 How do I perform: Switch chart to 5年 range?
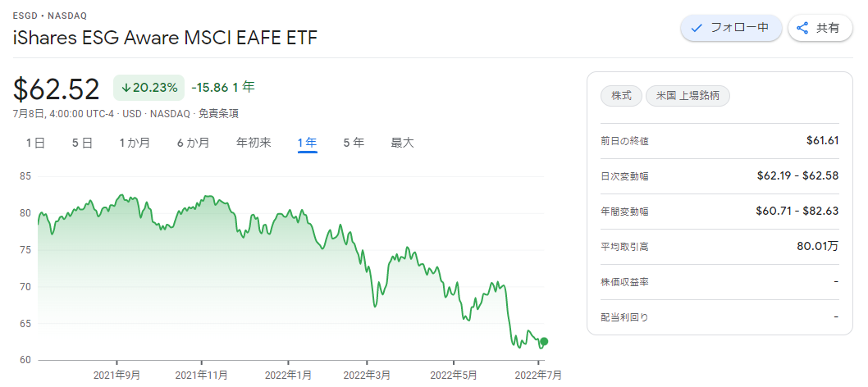pyautogui.click(x=354, y=143)
